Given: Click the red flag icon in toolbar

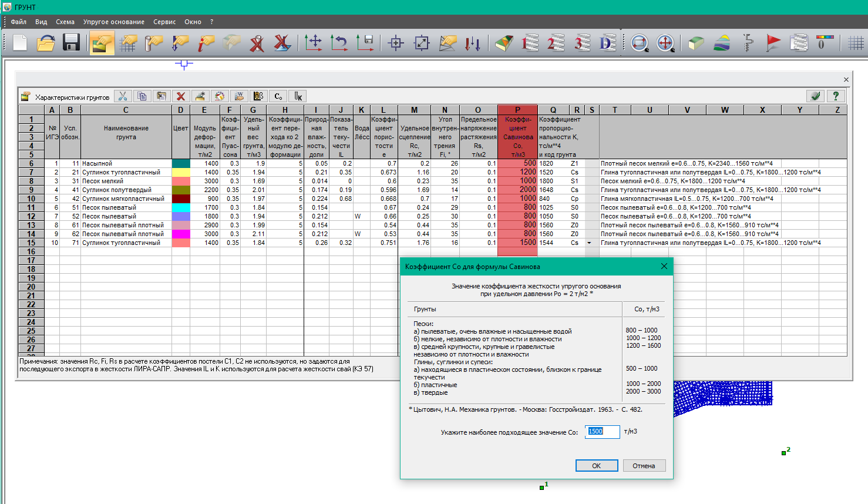Looking at the screenshot, I should (x=773, y=43).
